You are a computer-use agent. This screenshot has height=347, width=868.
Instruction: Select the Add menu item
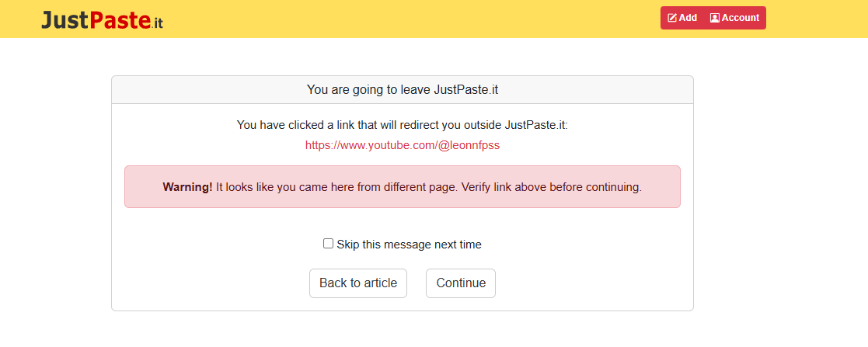tap(682, 18)
